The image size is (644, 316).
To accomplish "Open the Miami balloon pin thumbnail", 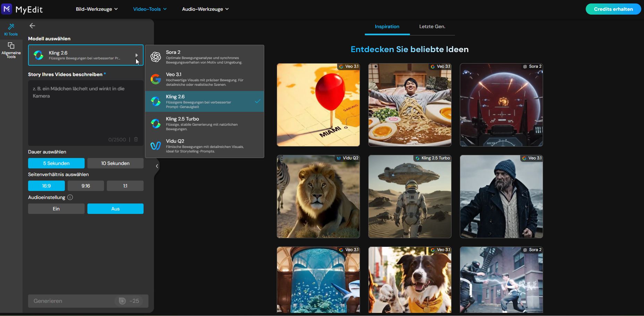I will pyautogui.click(x=318, y=105).
